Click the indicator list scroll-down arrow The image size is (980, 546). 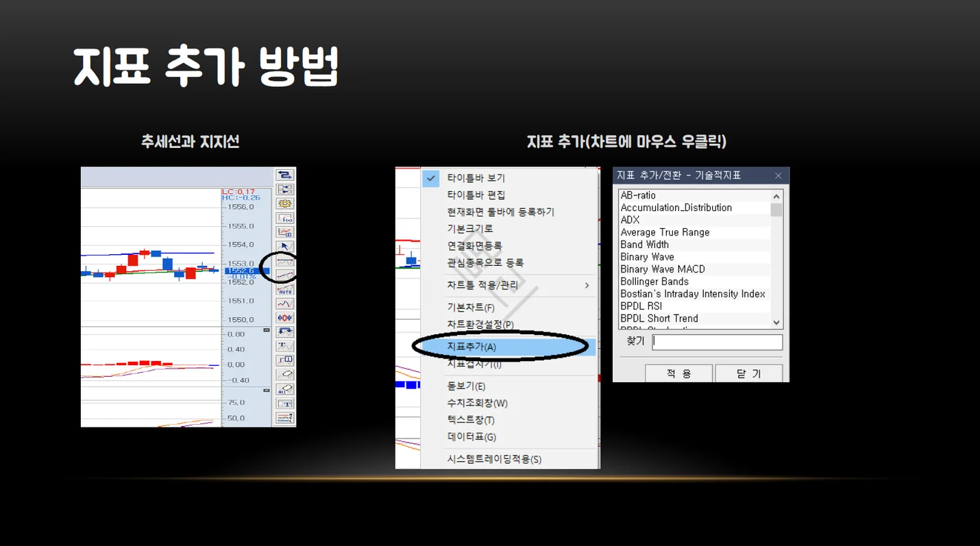[x=776, y=323]
